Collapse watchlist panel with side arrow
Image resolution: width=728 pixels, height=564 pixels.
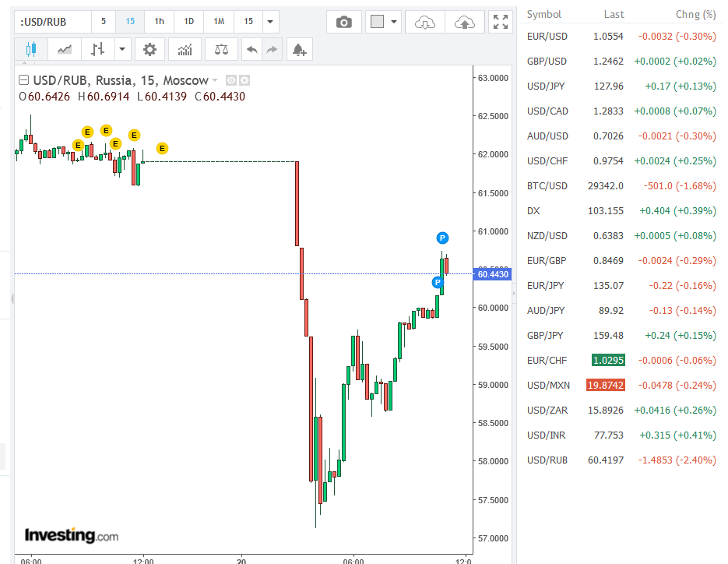(x=514, y=293)
